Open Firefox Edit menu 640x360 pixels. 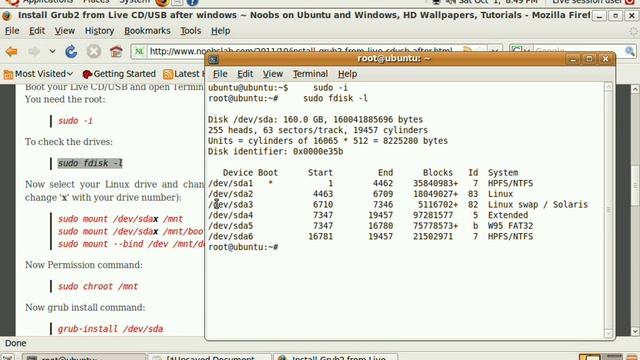pos(37,31)
